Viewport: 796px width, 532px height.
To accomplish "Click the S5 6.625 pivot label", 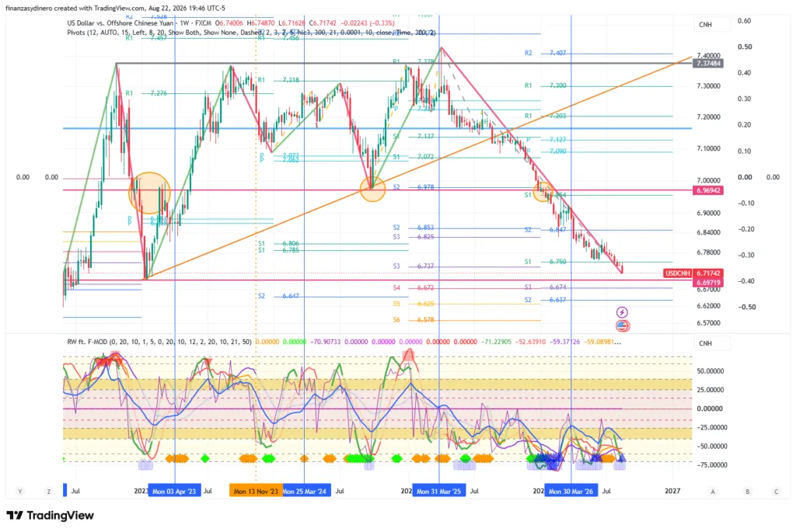I will click(x=414, y=304).
